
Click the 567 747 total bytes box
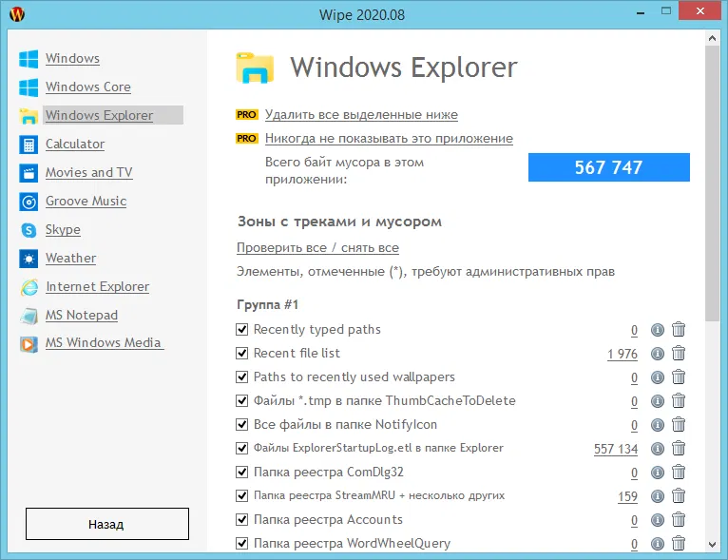(608, 167)
